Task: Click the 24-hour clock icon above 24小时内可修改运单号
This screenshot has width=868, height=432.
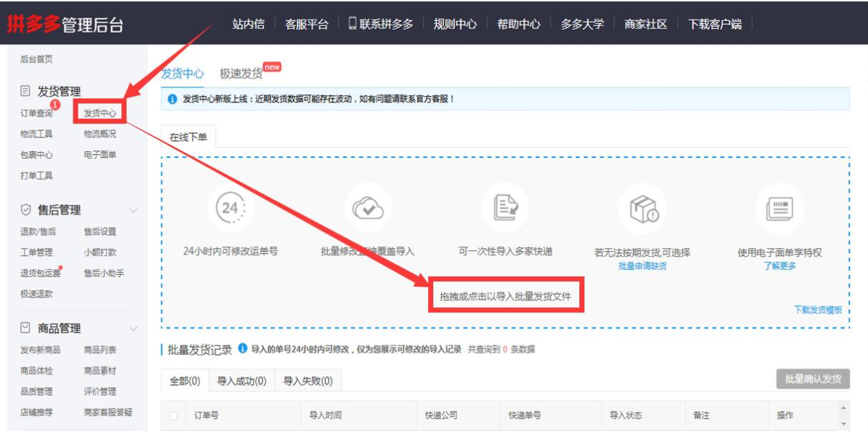Action: click(230, 208)
